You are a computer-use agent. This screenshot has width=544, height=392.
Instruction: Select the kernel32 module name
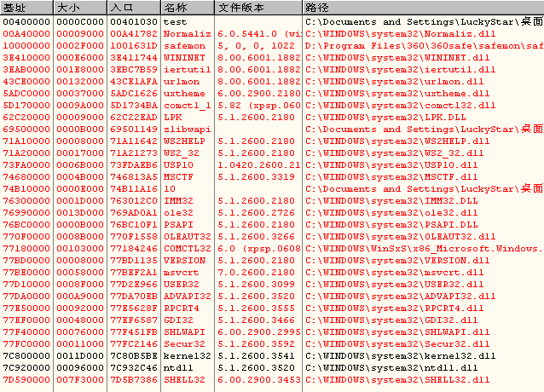[x=188, y=355]
